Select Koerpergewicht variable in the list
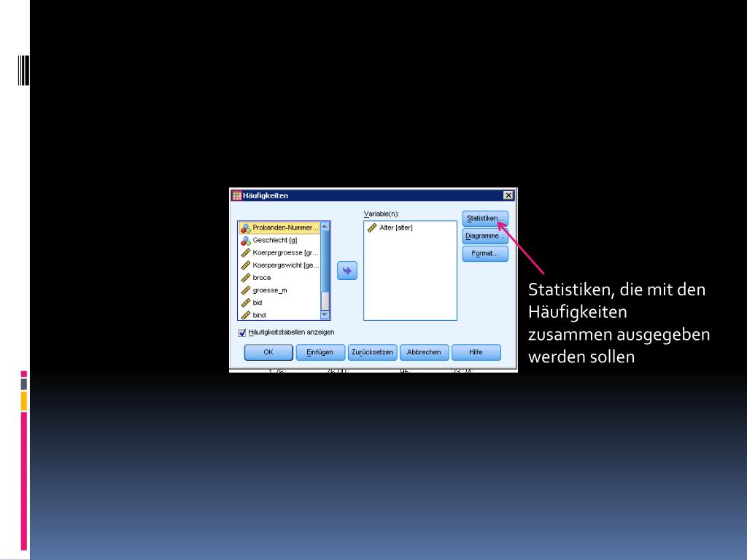747x560 pixels. pyautogui.click(x=279, y=265)
